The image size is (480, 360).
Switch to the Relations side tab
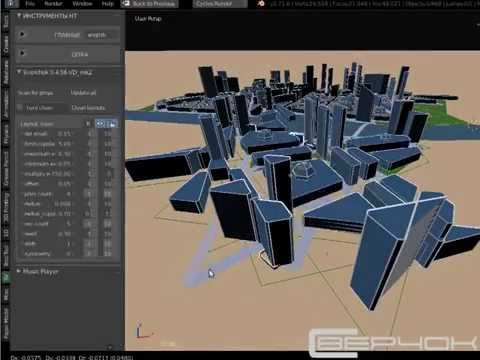pyautogui.click(x=6, y=72)
